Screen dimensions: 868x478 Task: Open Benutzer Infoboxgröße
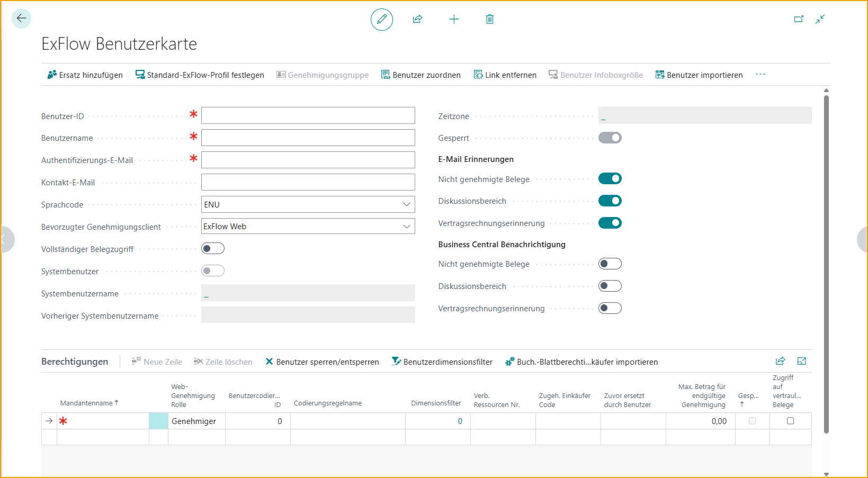pyautogui.click(x=596, y=75)
